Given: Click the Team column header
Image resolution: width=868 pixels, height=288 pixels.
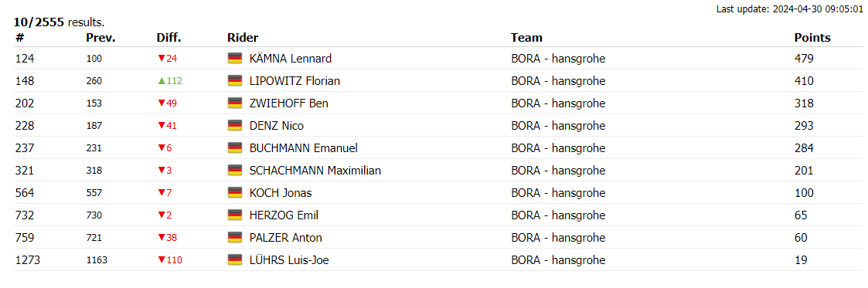Looking at the screenshot, I should (526, 38).
